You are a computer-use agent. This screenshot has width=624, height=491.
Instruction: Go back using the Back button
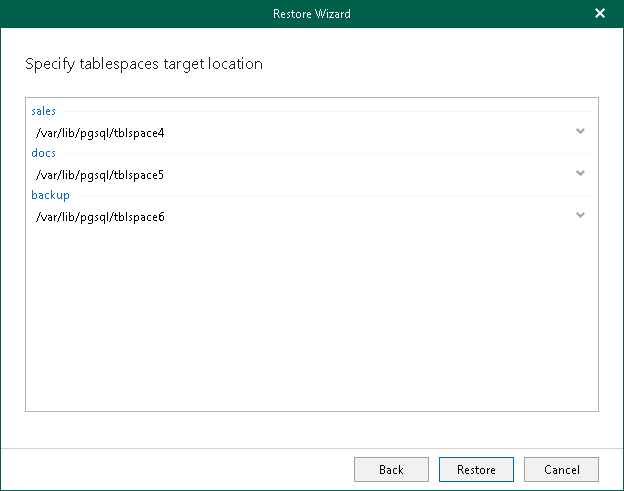point(391,469)
